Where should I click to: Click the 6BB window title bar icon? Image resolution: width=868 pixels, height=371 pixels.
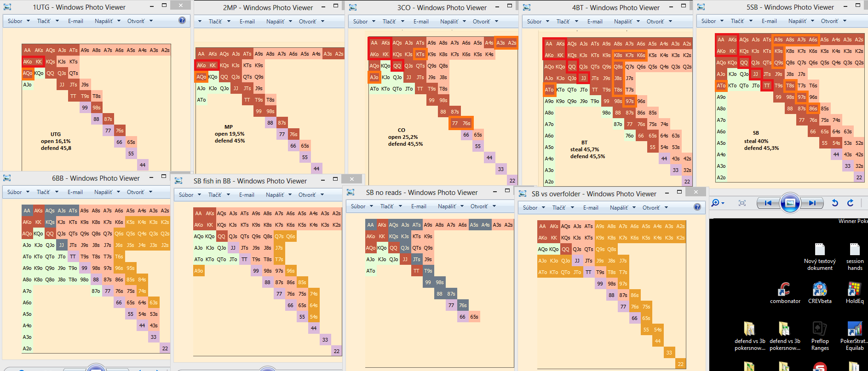point(7,178)
